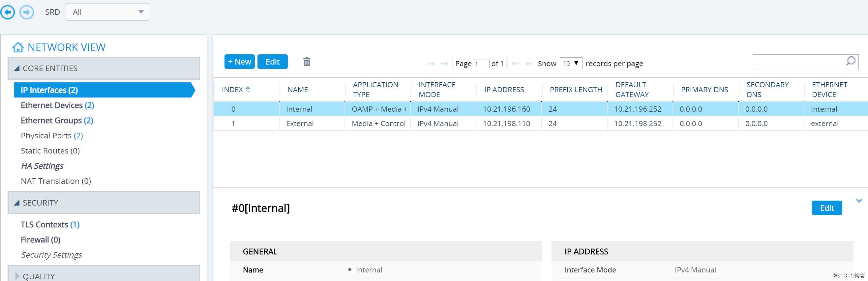Sort by INDEX column arrow
Screen dimensions: 868x281
click(x=248, y=90)
